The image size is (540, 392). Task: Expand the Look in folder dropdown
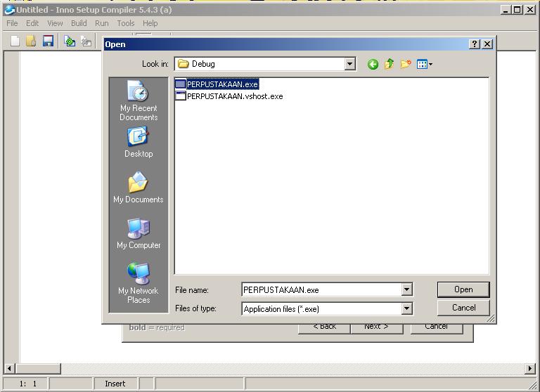349,64
